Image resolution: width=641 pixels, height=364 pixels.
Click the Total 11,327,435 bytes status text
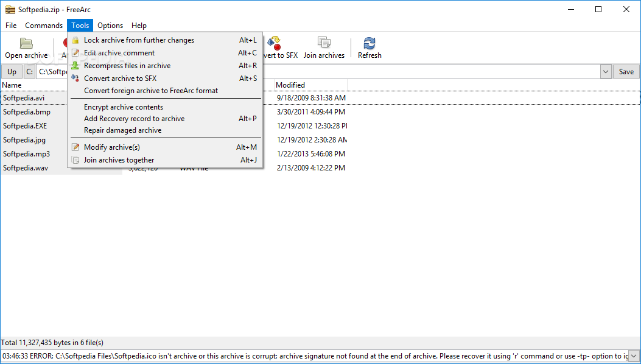pyautogui.click(x=52, y=343)
